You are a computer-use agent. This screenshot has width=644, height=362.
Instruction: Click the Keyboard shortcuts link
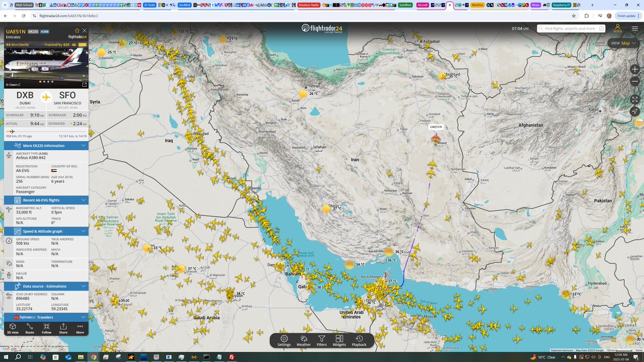(562, 350)
